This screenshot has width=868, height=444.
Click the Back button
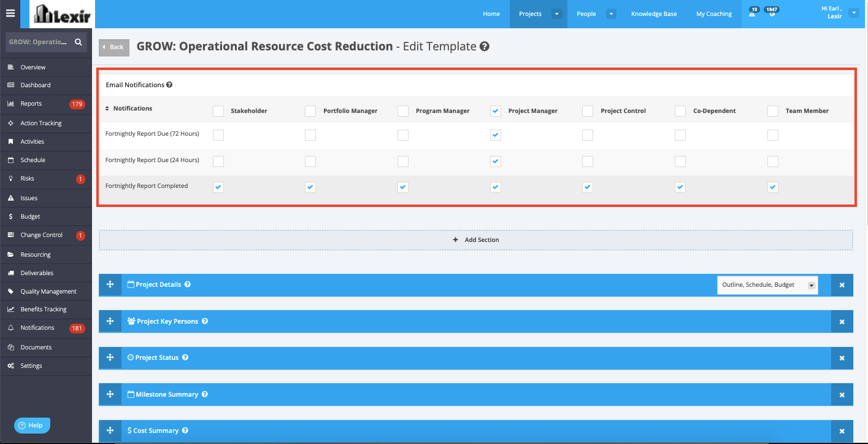(x=114, y=47)
